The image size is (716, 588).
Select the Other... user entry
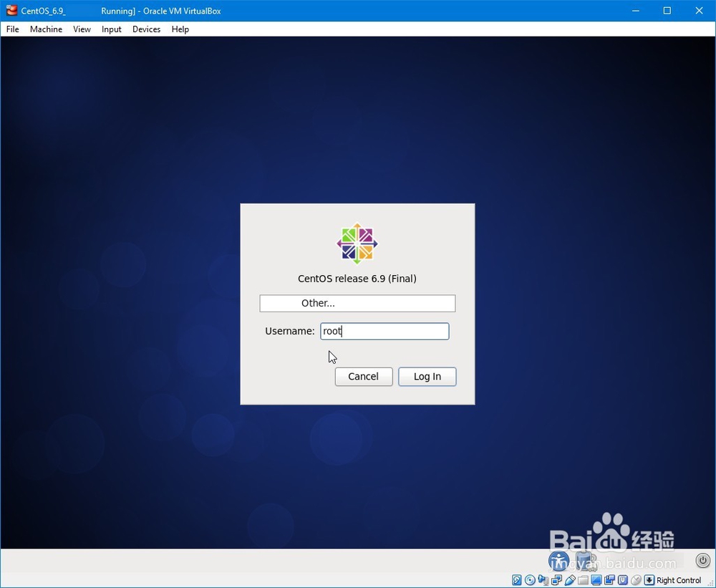pyautogui.click(x=357, y=304)
